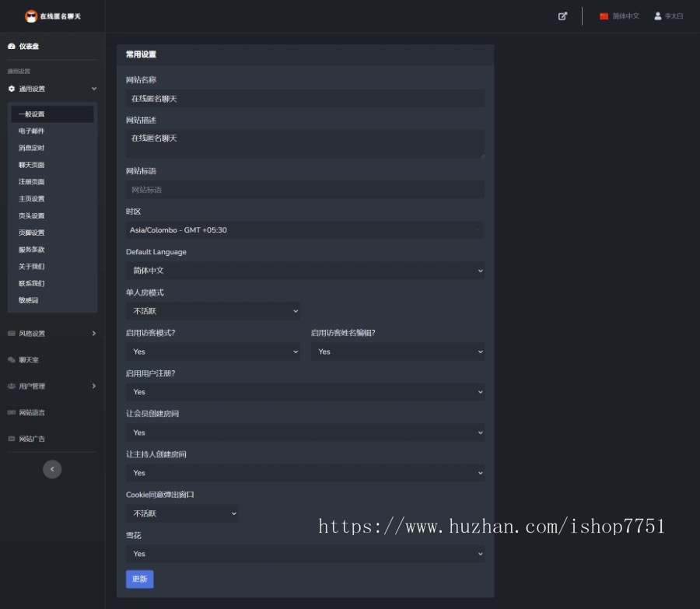This screenshot has height=609, width=700.
Task: Open the 启用用户注册 dropdown
Action: point(305,392)
